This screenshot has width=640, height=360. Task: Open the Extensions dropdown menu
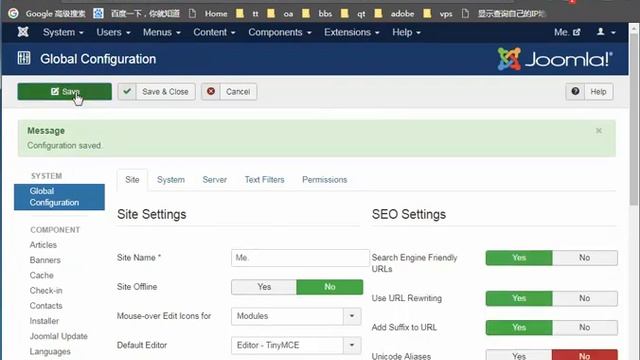[351, 32]
